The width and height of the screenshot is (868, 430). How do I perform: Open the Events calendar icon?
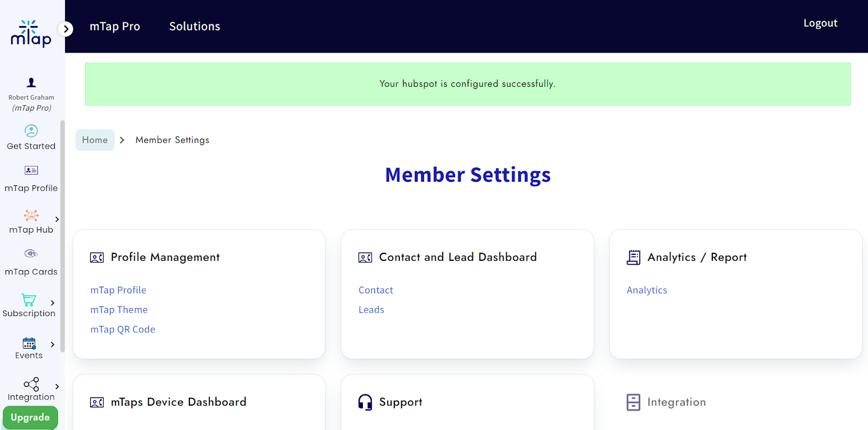(x=29, y=343)
